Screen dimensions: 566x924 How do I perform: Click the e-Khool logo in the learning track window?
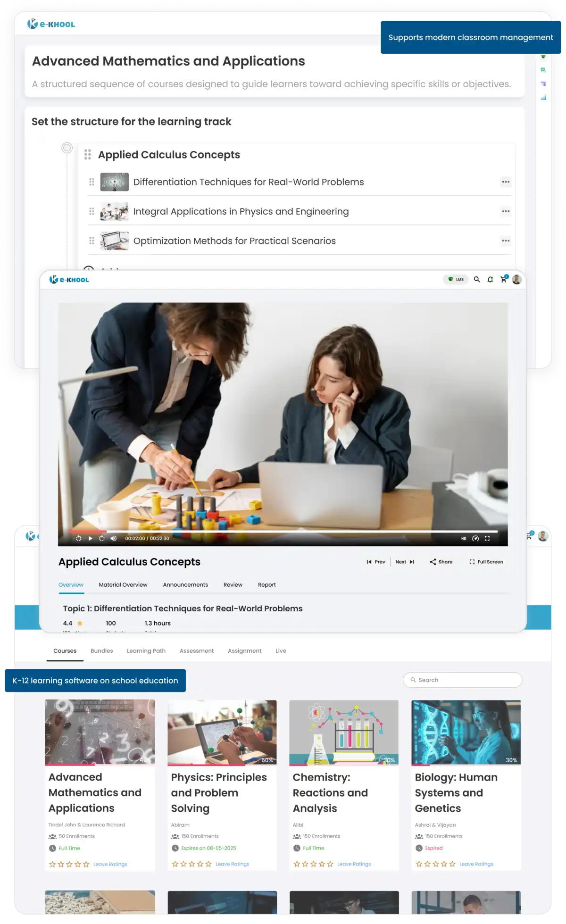pos(51,24)
